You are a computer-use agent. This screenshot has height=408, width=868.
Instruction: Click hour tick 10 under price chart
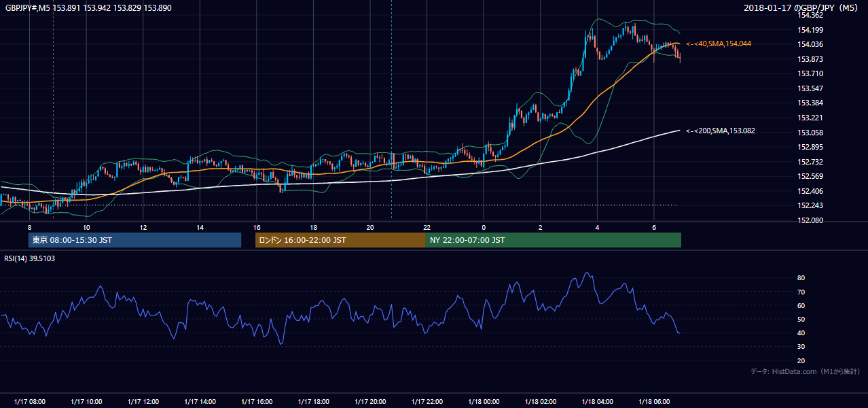coord(86,227)
